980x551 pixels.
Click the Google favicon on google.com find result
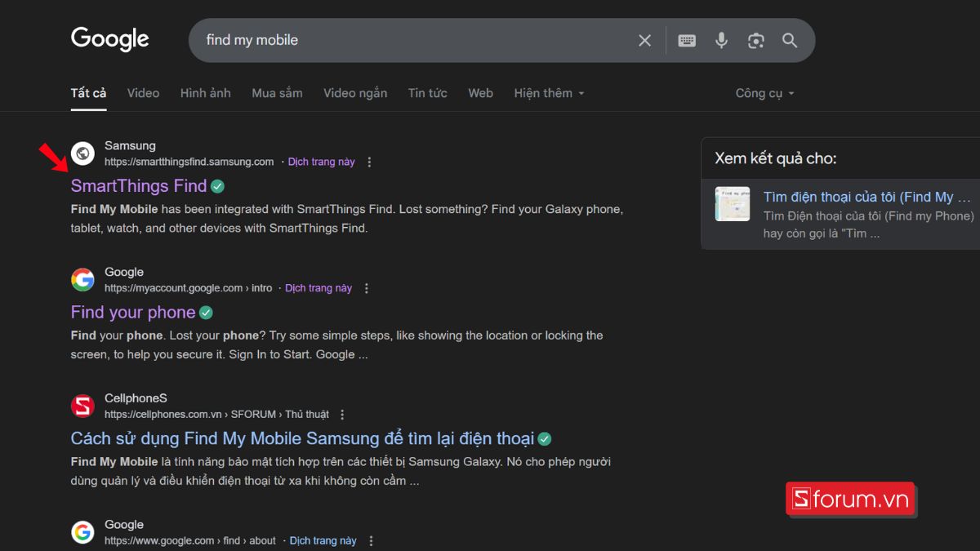pyautogui.click(x=82, y=532)
